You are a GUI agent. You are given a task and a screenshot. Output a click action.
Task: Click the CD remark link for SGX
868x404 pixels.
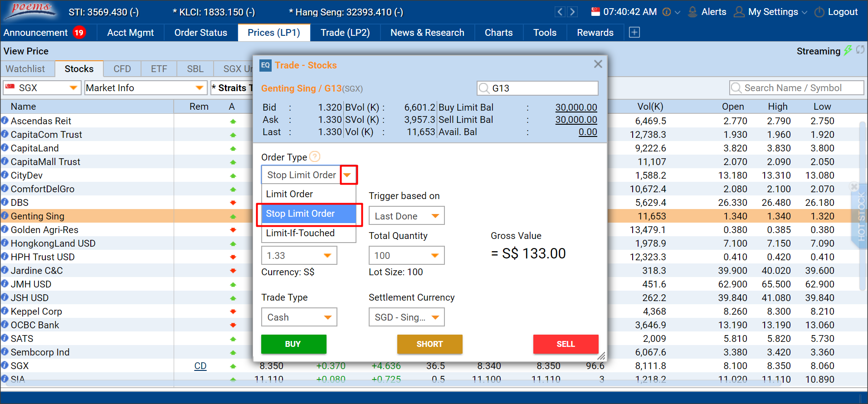coord(200,366)
